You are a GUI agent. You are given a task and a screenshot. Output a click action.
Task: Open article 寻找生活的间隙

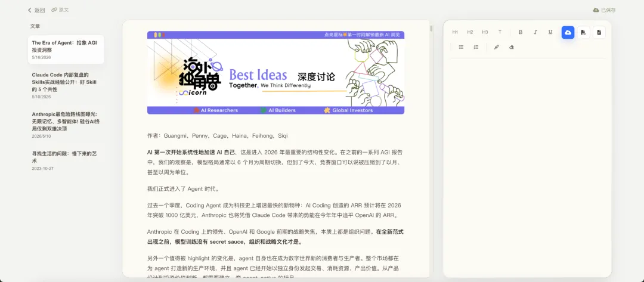point(66,161)
